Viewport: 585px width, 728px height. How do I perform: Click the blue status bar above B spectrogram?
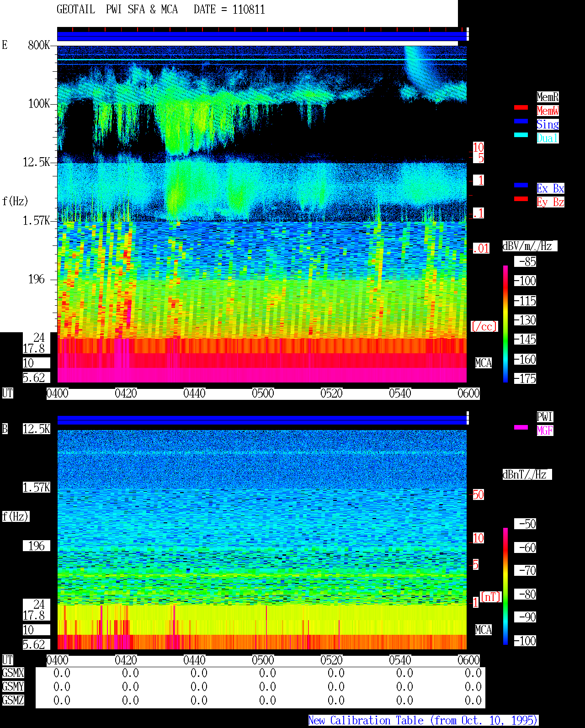pyautogui.click(x=262, y=420)
